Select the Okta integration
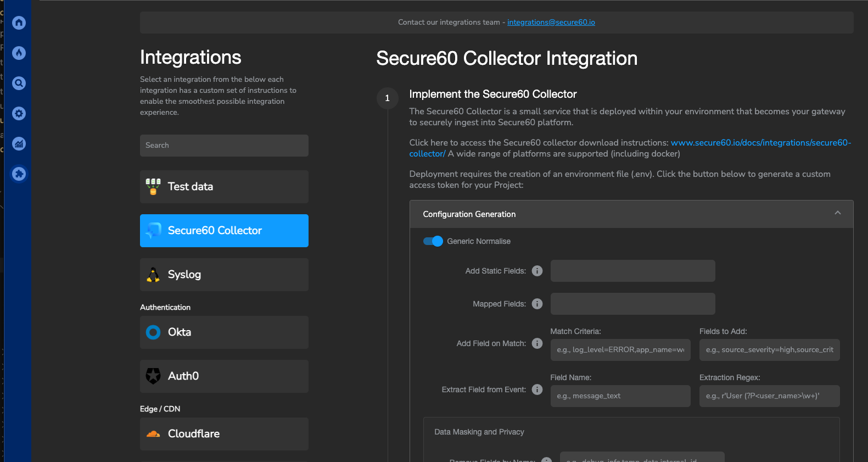This screenshot has width=868, height=462. tap(224, 332)
